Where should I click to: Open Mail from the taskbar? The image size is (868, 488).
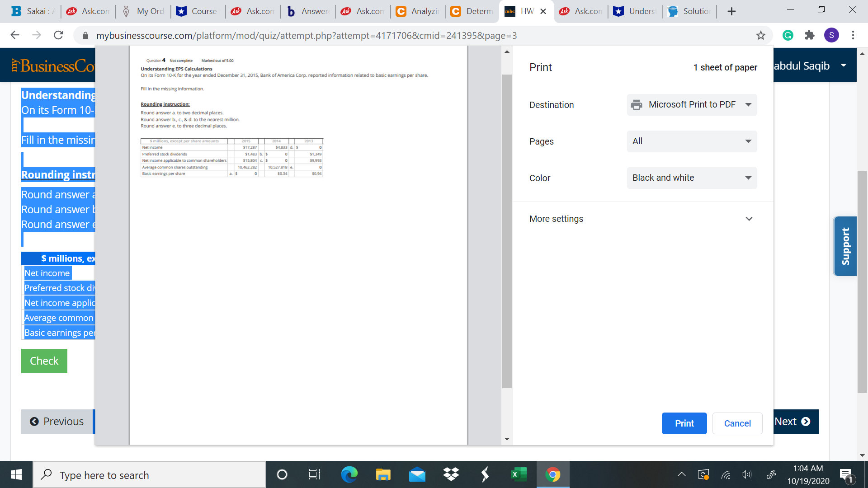click(x=417, y=474)
